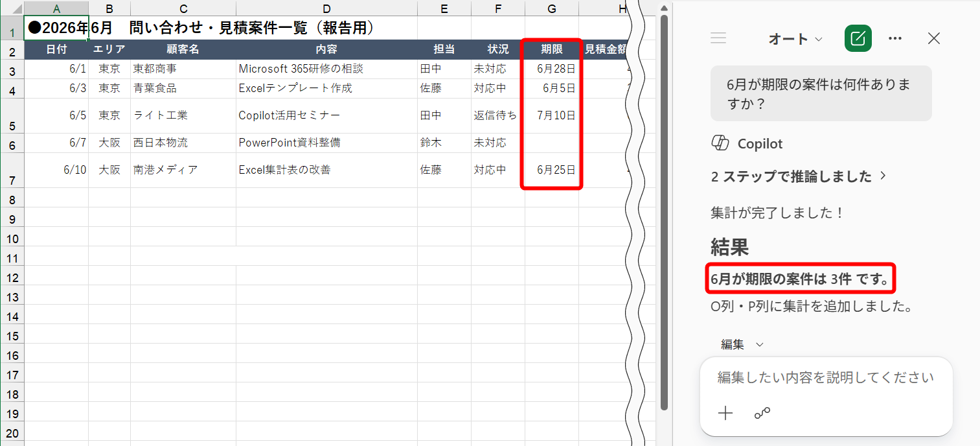Select column C header
The image size is (980, 446).
click(183, 8)
